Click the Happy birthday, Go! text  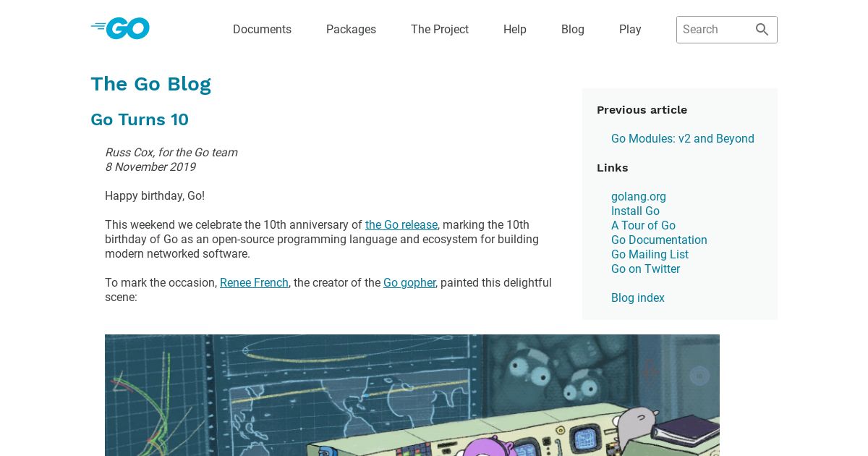click(x=155, y=196)
